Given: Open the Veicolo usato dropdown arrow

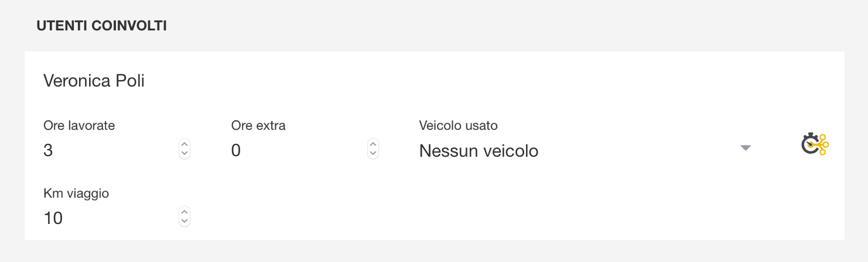Looking at the screenshot, I should [x=746, y=149].
